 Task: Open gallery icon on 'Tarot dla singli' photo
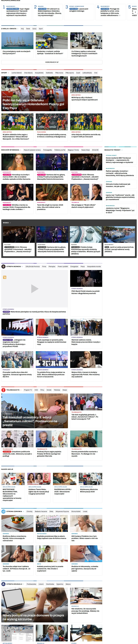tap(66, 186)
